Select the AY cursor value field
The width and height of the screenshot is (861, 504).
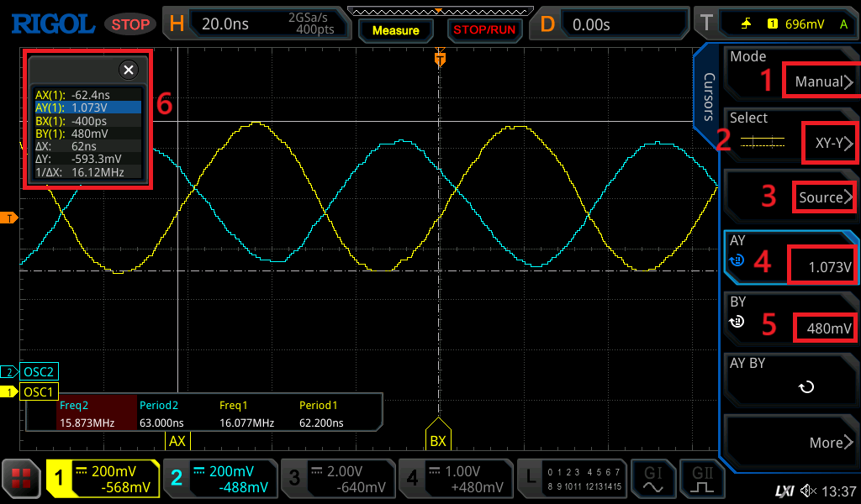[824, 268]
